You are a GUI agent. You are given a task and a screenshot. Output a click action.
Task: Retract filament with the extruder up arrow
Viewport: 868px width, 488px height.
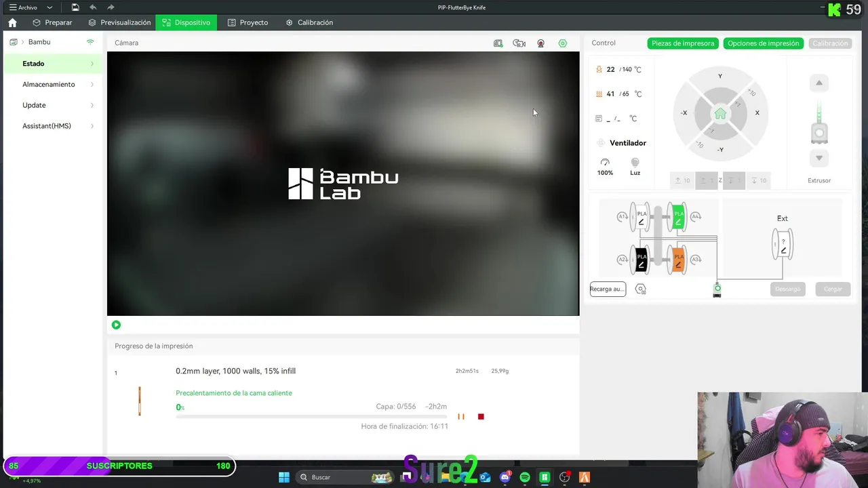point(819,83)
